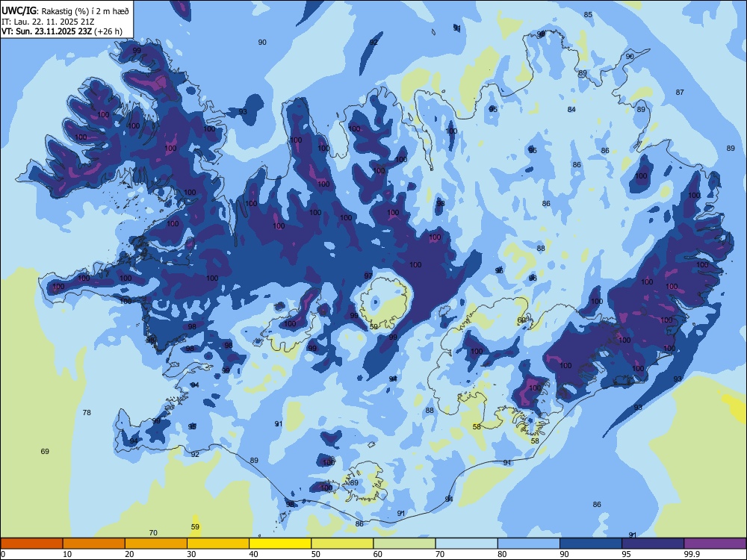Pick the light green 60–70 legend swatch
Image resolution: width=747 pixels, height=560 pixels.
404,544
